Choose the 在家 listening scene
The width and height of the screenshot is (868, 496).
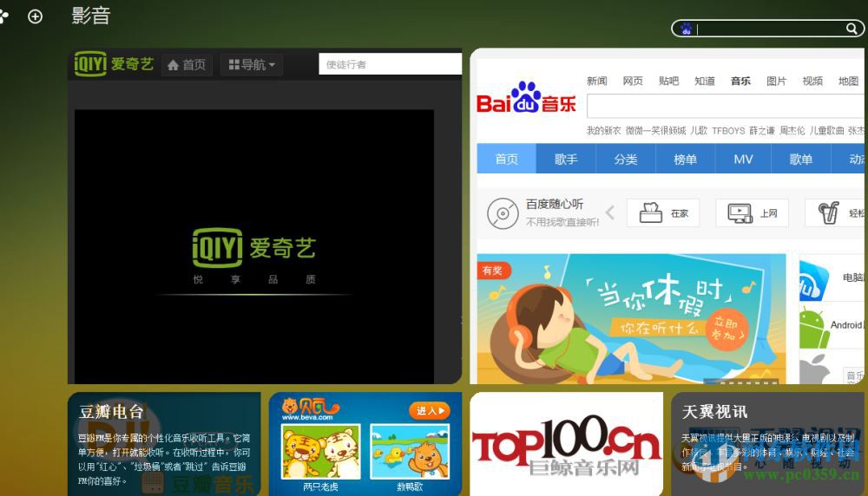[x=663, y=213]
